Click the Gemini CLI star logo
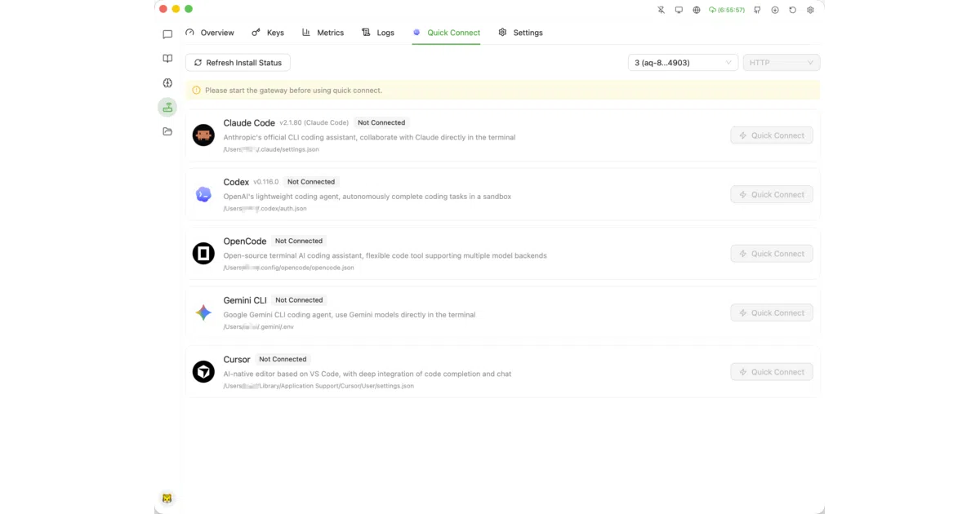Viewport: 980px width, 514px height. click(203, 312)
